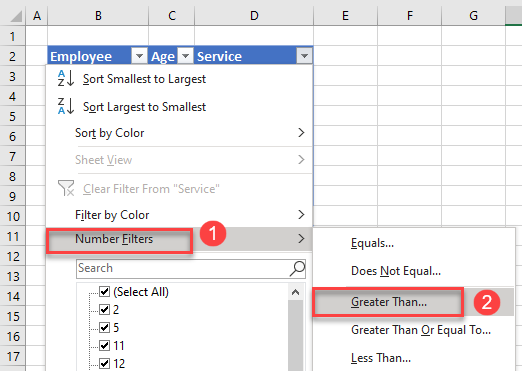Image resolution: width=522 pixels, height=371 pixels.
Task: Select column E header
Action: tap(345, 16)
